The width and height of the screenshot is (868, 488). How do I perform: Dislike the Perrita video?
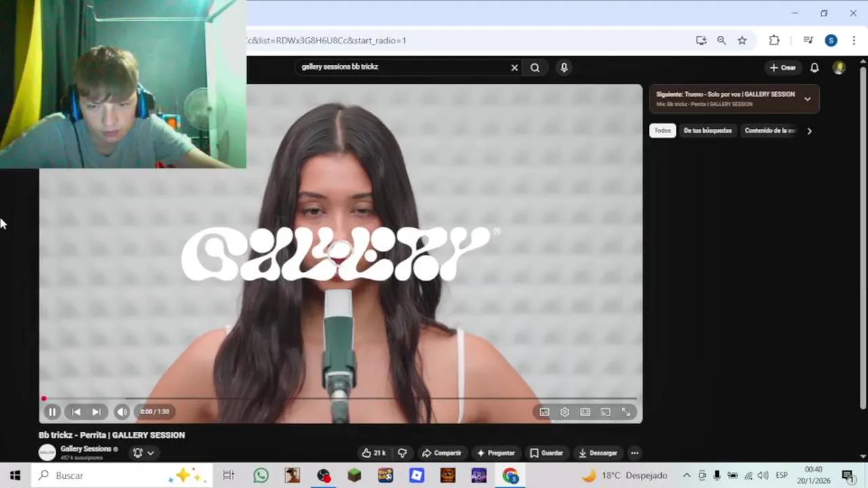click(x=402, y=453)
